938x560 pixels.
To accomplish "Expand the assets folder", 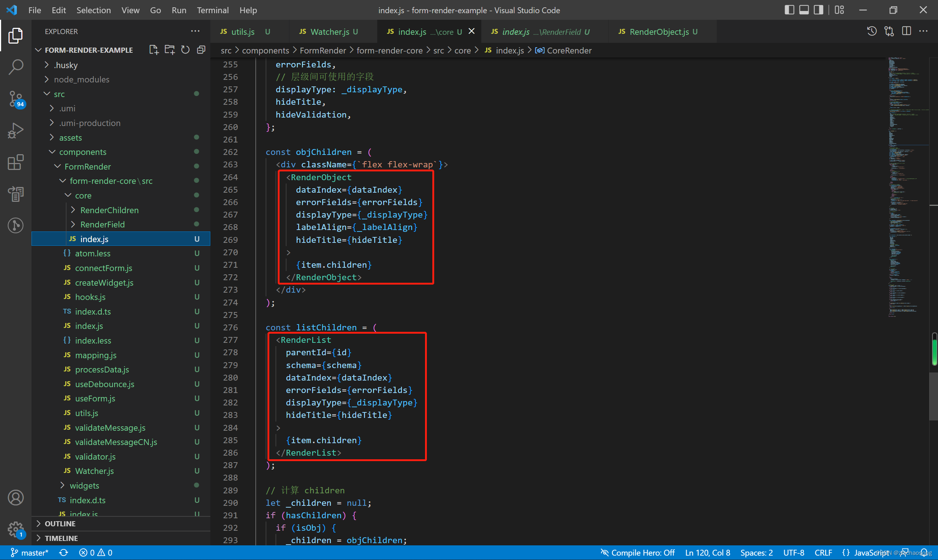I will (x=121, y=137).
